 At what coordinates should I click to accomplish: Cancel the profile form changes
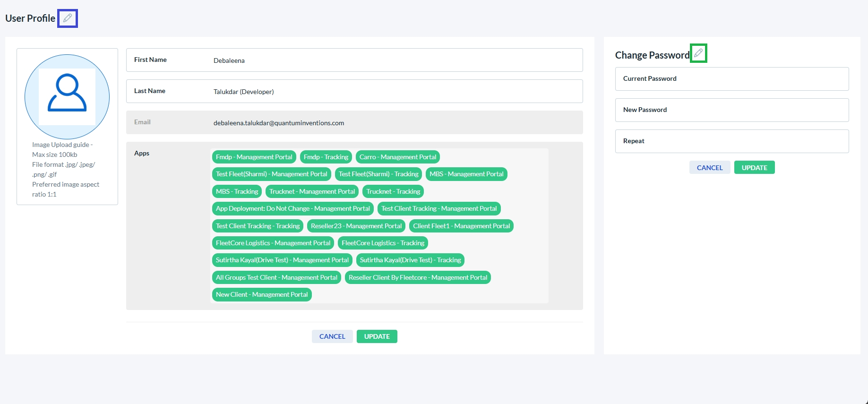point(332,336)
